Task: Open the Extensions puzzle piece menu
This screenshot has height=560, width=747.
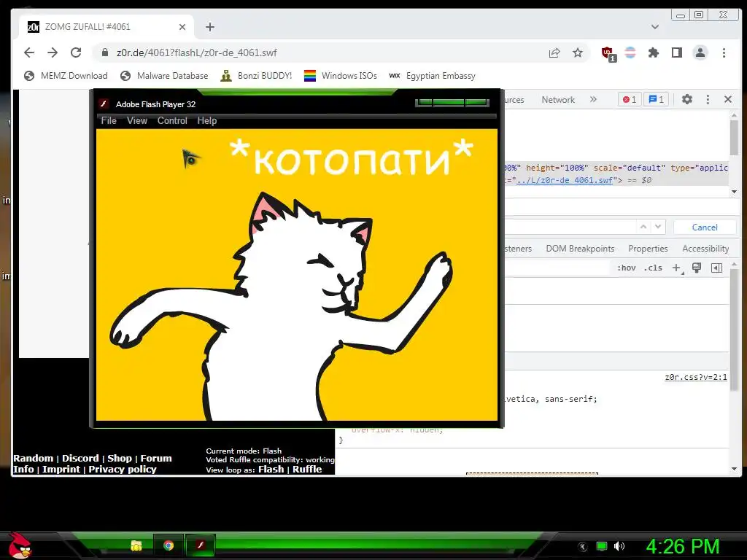Action: click(x=653, y=52)
